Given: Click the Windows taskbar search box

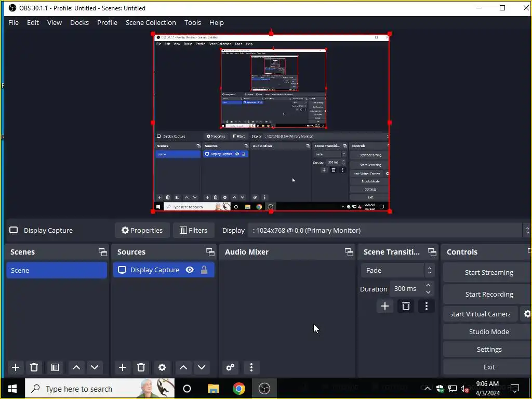Looking at the screenshot, I should click(100, 389).
